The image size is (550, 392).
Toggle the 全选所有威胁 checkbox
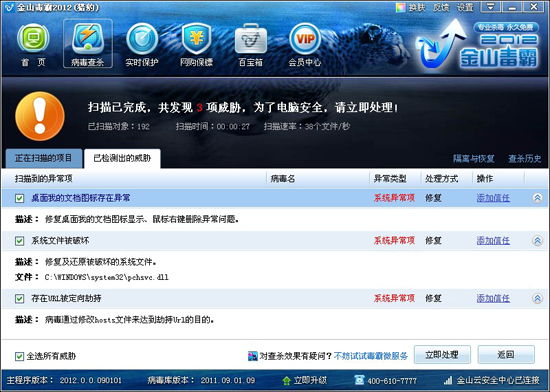[x=20, y=357]
